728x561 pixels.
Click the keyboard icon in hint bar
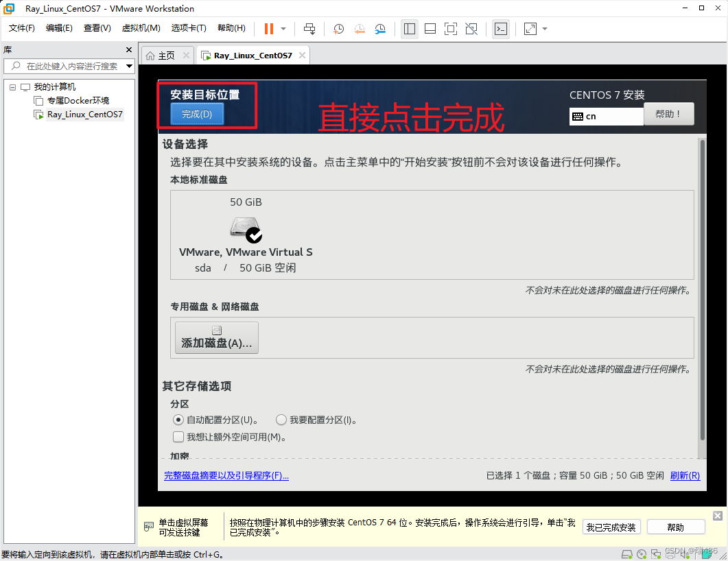tap(149, 527)
